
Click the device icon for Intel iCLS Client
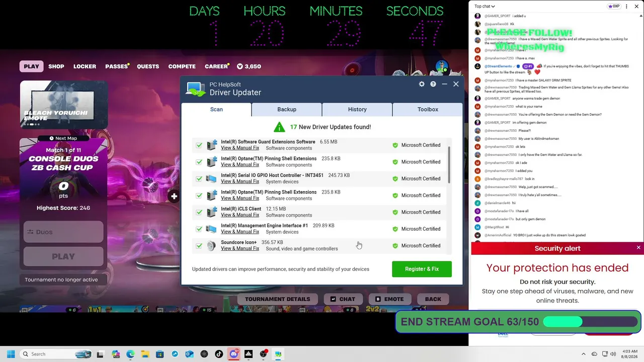(212, 212)
